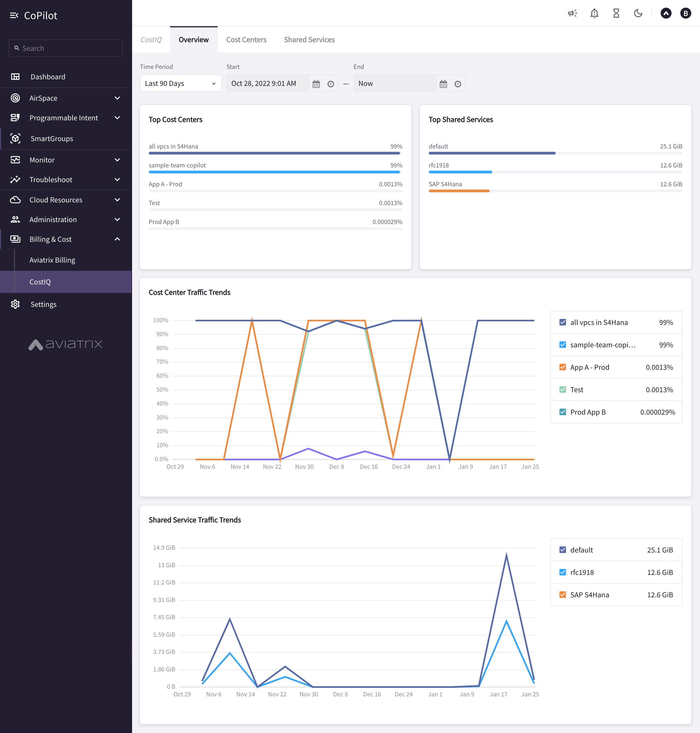The width and height of the screenshot is (700, 733).
Task: Uncheck the all vpcs in S4Hana series
Action: coord(562,322)
